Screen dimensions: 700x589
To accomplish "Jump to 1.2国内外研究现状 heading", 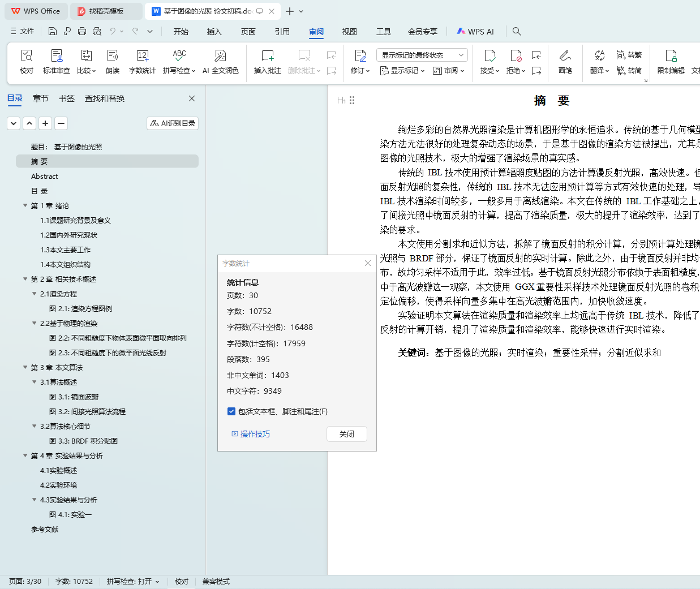I will coord(68,235).
